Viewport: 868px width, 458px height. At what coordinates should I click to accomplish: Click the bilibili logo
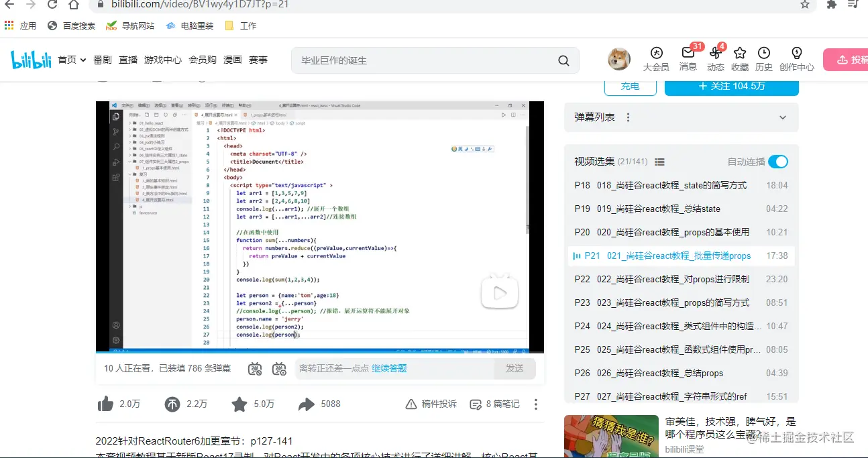coord(31,60)
